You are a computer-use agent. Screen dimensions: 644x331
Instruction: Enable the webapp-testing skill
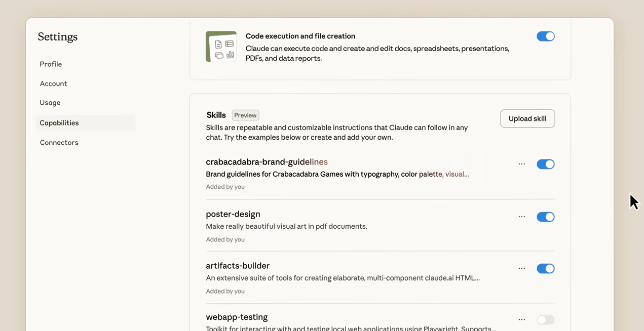pyautogui.click(x=545, y=320)
